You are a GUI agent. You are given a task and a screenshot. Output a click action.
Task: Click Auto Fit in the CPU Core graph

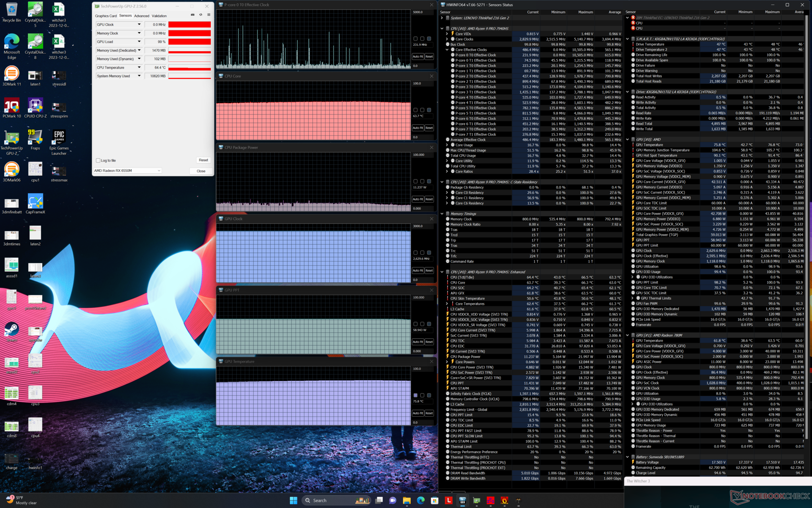(418, 128)
